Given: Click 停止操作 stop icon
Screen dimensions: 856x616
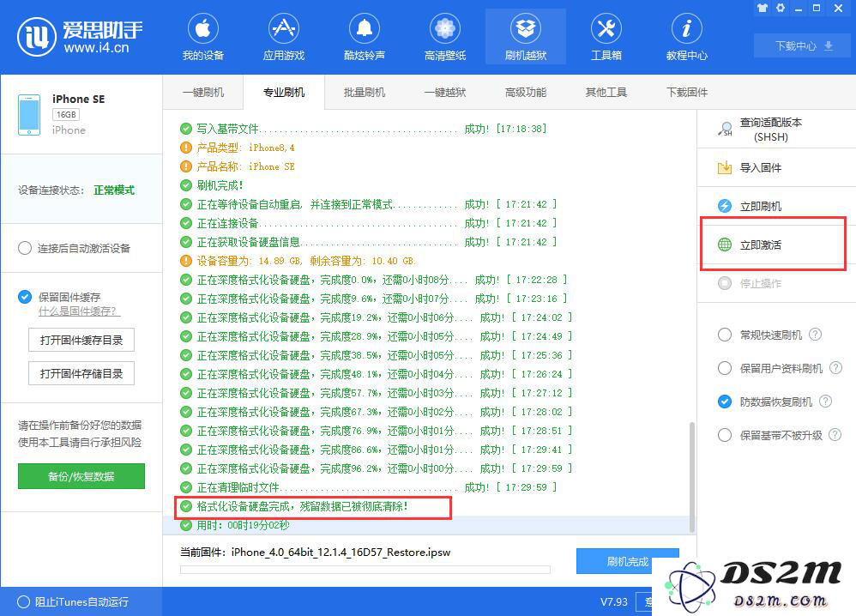Looking at the screenshot, I should click(725, 283).
